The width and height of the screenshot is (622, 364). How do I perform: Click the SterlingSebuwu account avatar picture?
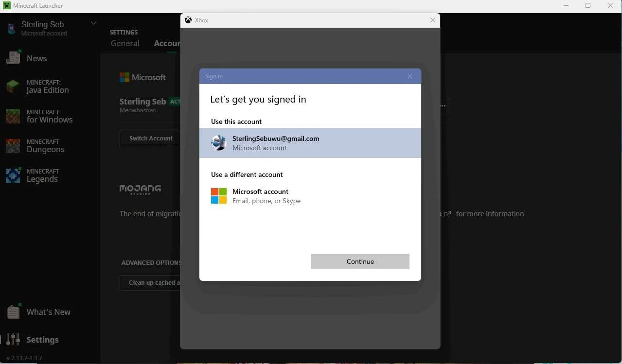219,143
